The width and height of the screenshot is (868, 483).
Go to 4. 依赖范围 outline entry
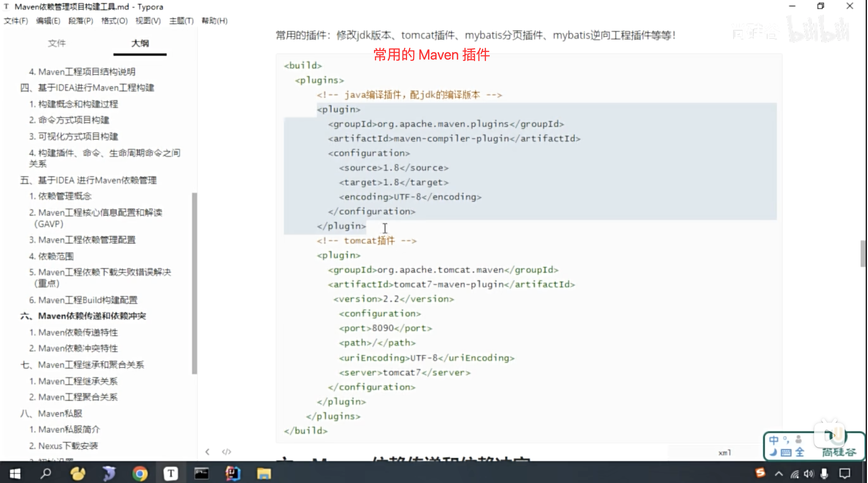52,256
